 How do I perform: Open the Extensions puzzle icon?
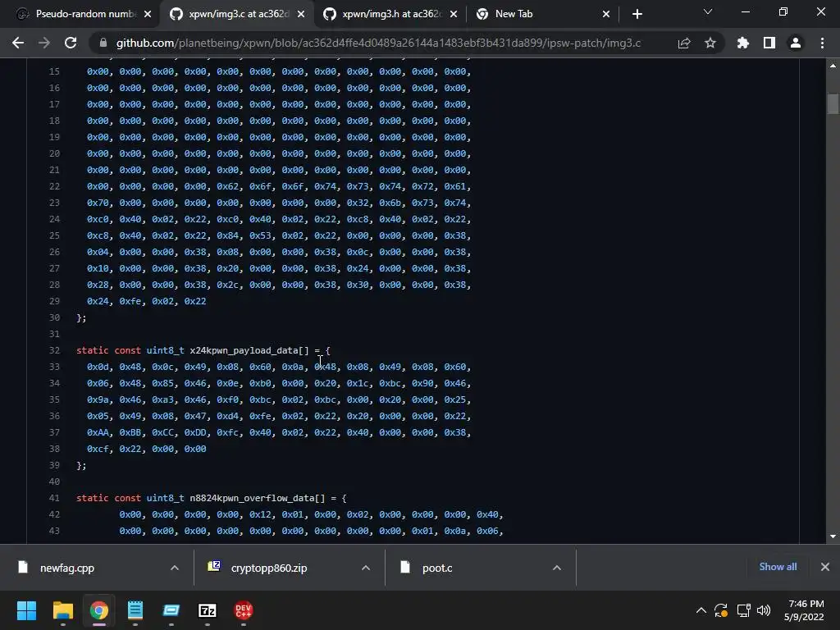click(x=742, y=43)
